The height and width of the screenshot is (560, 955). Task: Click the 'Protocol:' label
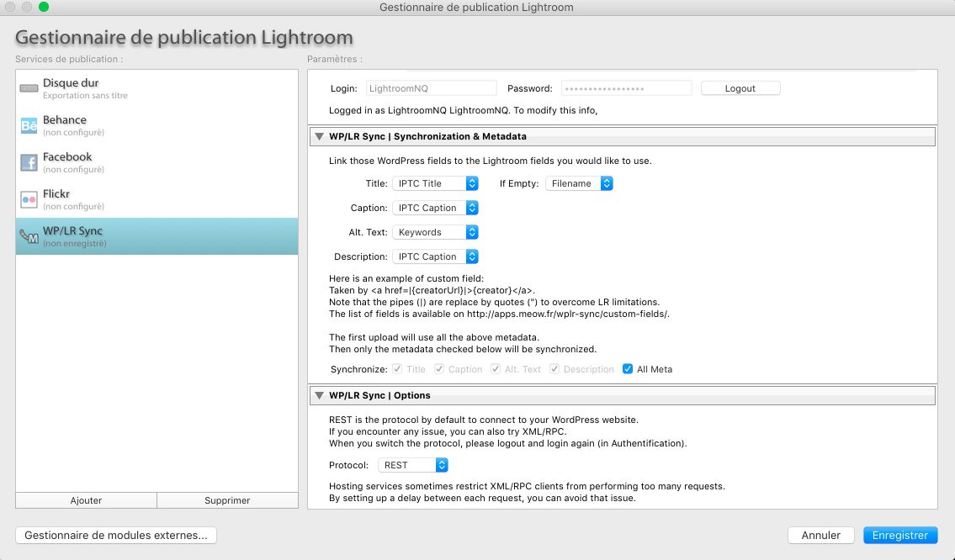click(x=348, y=465)
